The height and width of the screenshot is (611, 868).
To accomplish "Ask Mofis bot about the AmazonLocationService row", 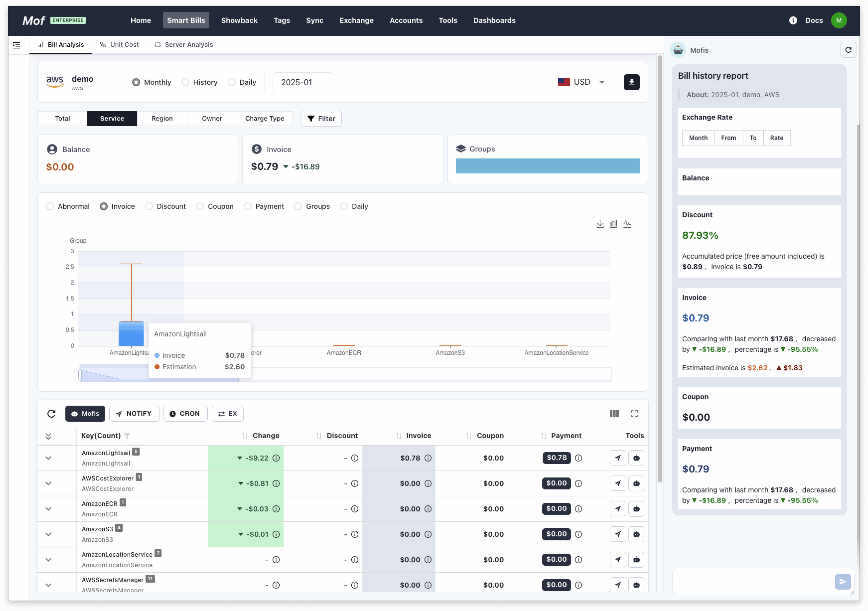I will 636,559.
